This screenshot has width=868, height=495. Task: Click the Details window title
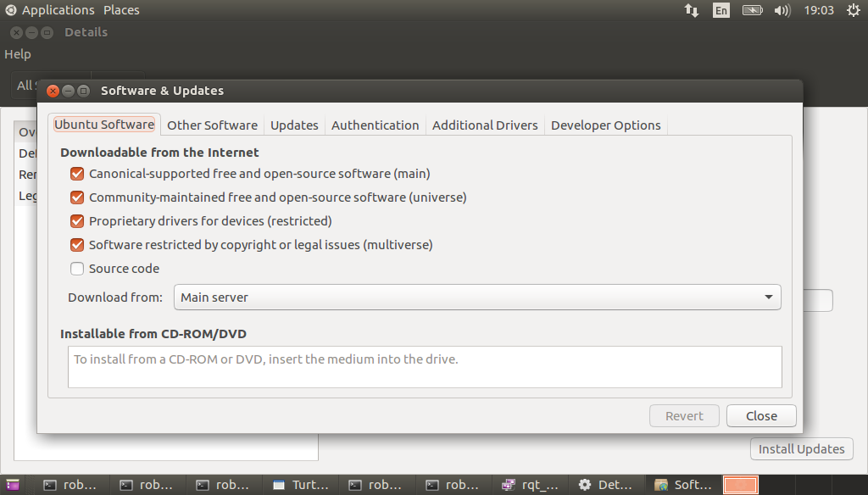click(x=86, y=32)
